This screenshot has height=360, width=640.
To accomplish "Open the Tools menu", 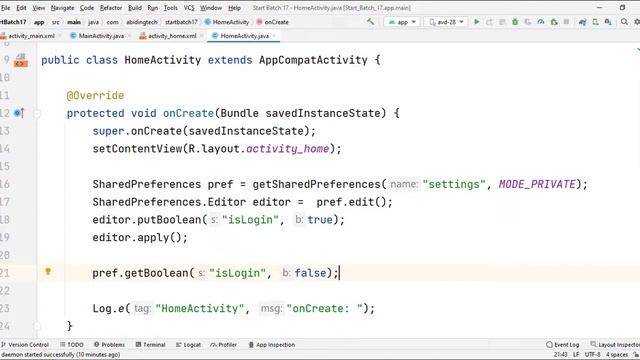I will (x=171, y=8).
